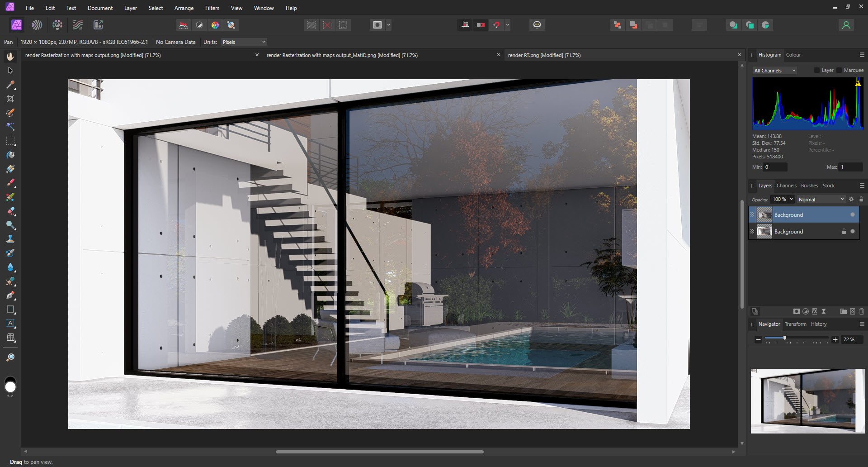The height and width of the screenshot is (467, 868).
Task: Pick the Paint Brush tool
Action: [x=10, y=183]
